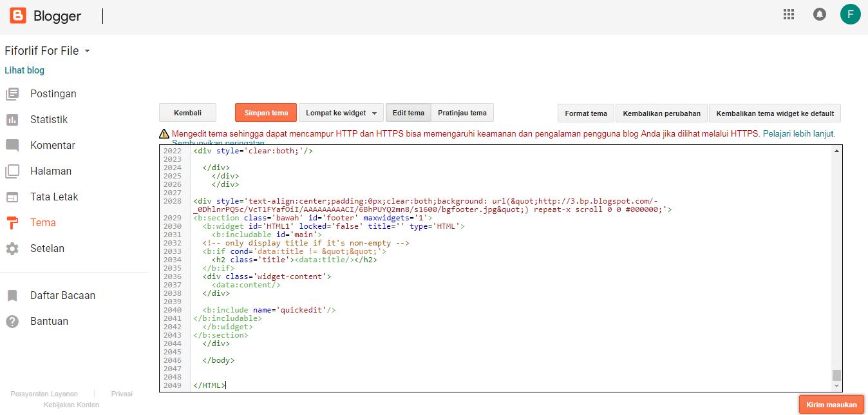
Task: Click the Daftar Bacaan bookmark icon
Action: (12, 296)
